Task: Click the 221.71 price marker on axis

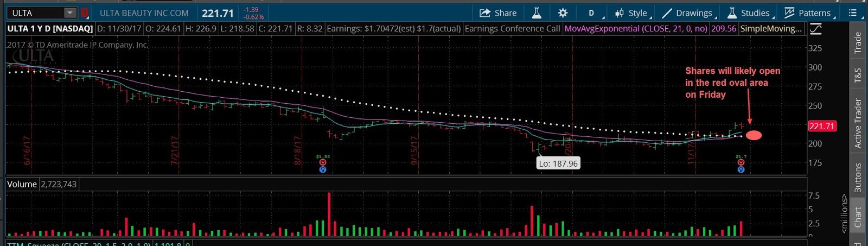Action: pyautogui.click(x=822, y=126)
